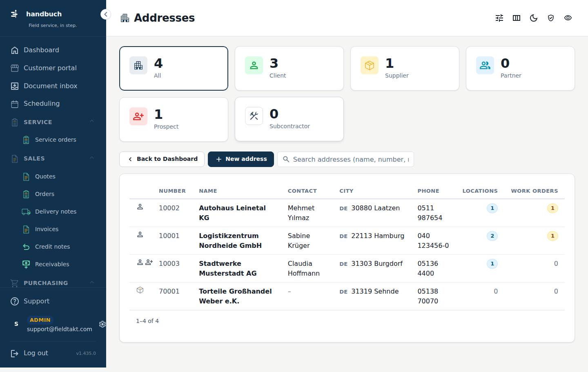
Task: Open the account settings gear icon
Action: (102, 324)
